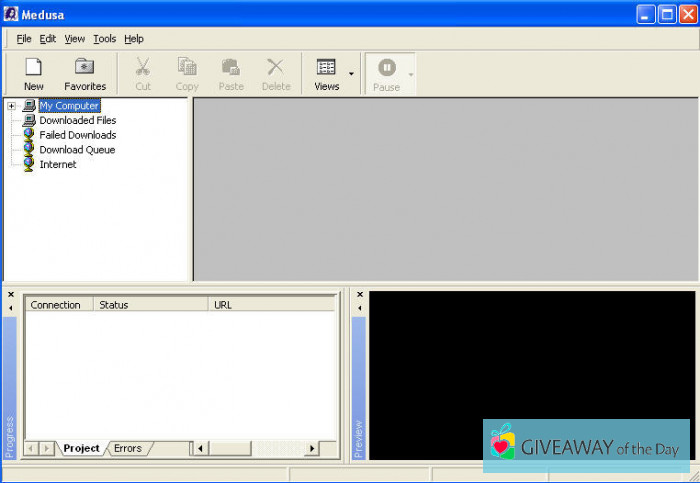Open the Views dropdown arrow

point(351,74)
